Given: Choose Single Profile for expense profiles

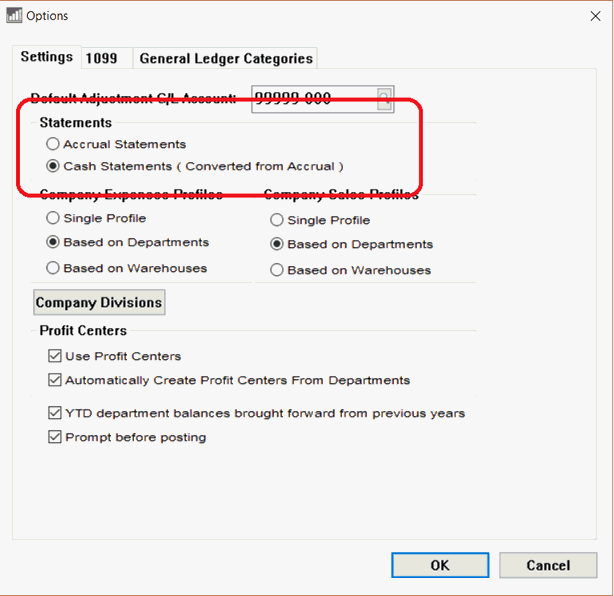Looking at the screenshot, I should 53,218.
